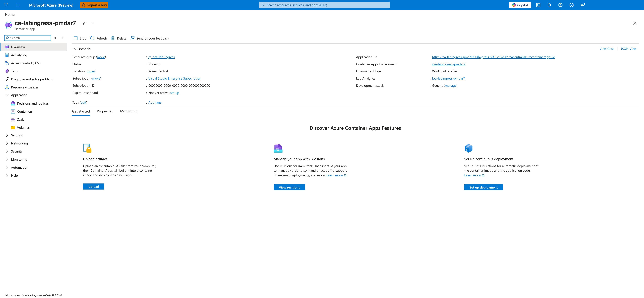Click the sidebar expand/collapse all arrows

(x=55, y=38)
